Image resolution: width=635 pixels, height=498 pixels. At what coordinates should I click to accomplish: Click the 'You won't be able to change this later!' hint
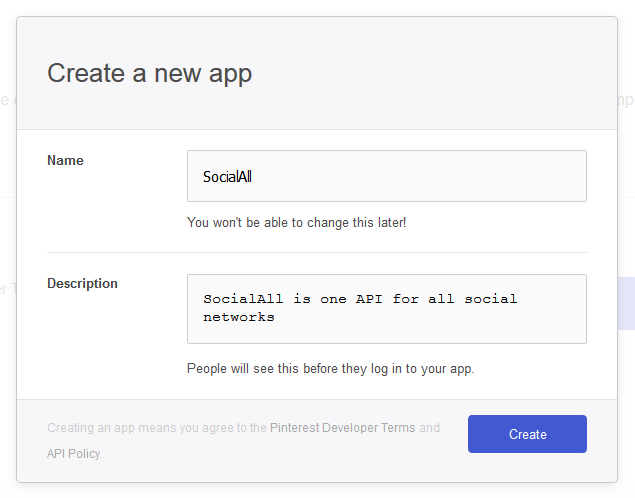tap(296, 222)
